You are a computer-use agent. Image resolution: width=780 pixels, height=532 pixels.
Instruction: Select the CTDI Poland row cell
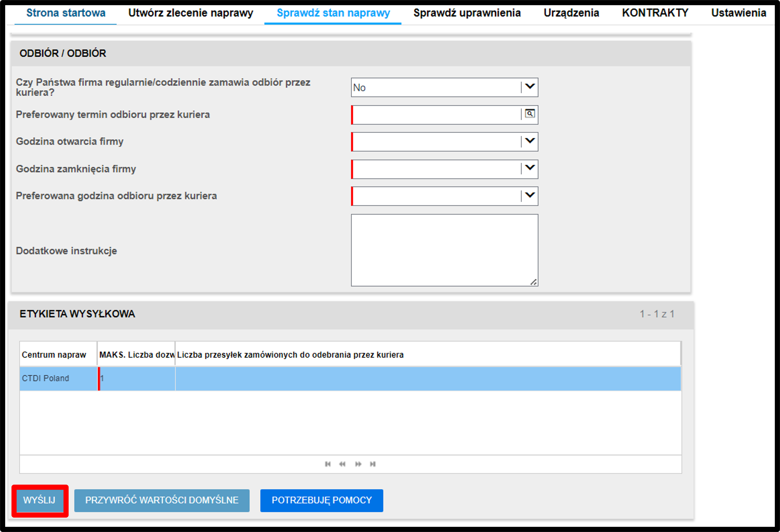tap(58, 378)
